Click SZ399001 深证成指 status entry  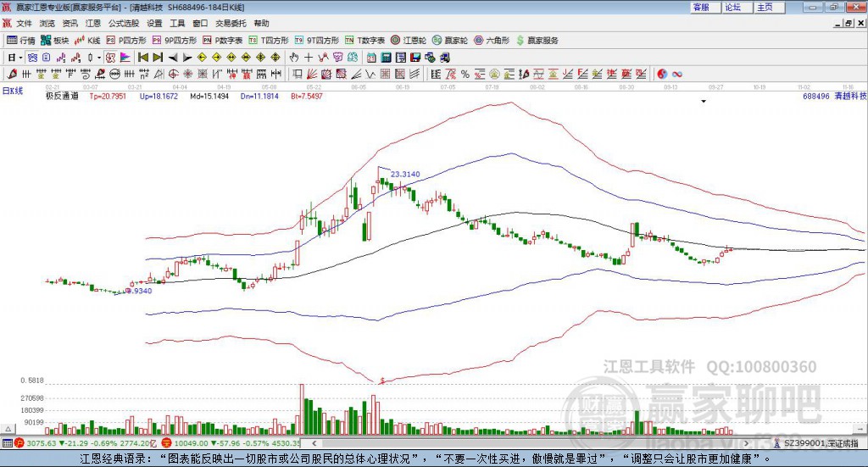821,443
